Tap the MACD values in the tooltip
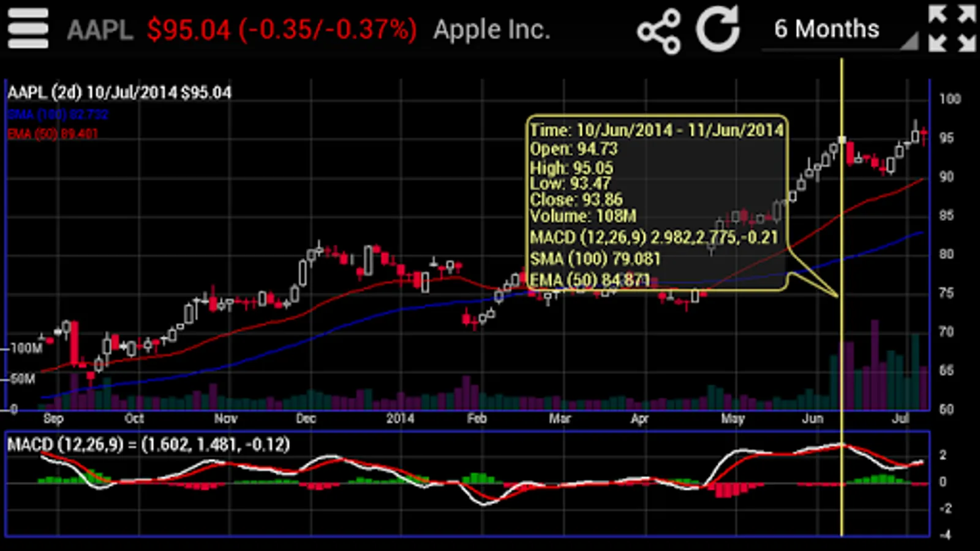980x551 pixels. click(x=654, y=238)
